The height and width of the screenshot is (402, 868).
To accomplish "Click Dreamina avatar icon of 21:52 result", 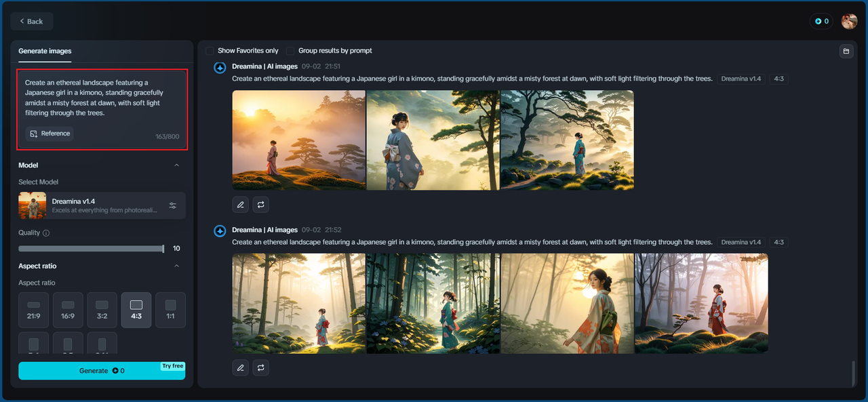I will click(x=220, y=230).
